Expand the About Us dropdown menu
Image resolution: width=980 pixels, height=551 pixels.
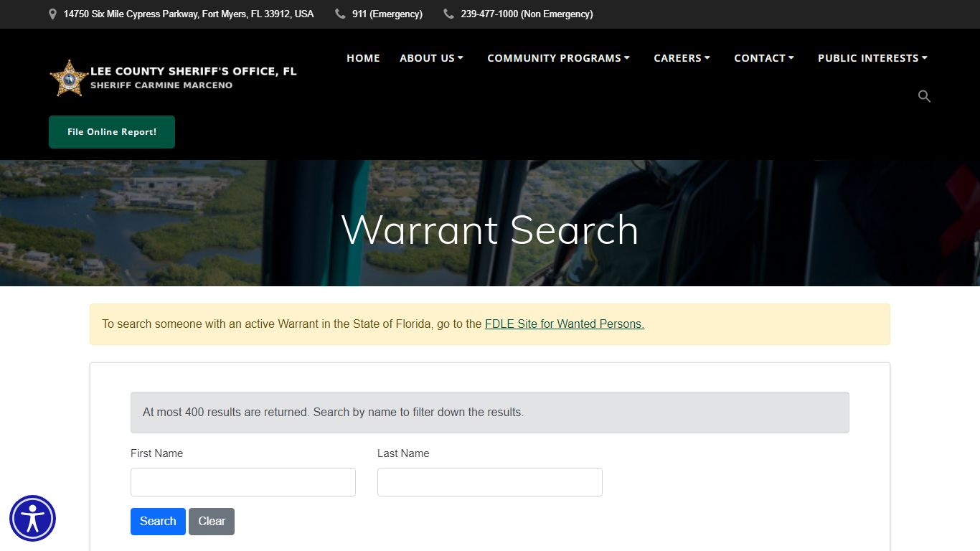(x=432, y=58)
